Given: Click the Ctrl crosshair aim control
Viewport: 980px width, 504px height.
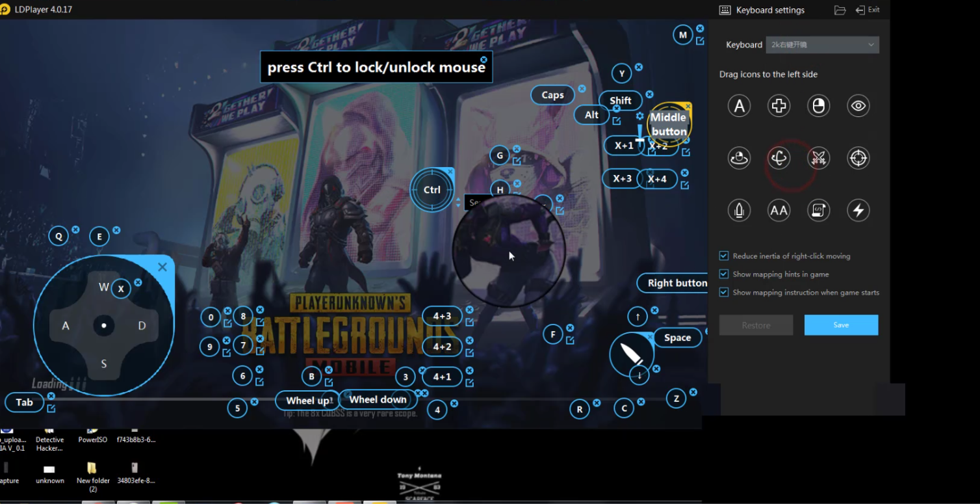Looking at the screenshot, I should click(x=432, y=190).
